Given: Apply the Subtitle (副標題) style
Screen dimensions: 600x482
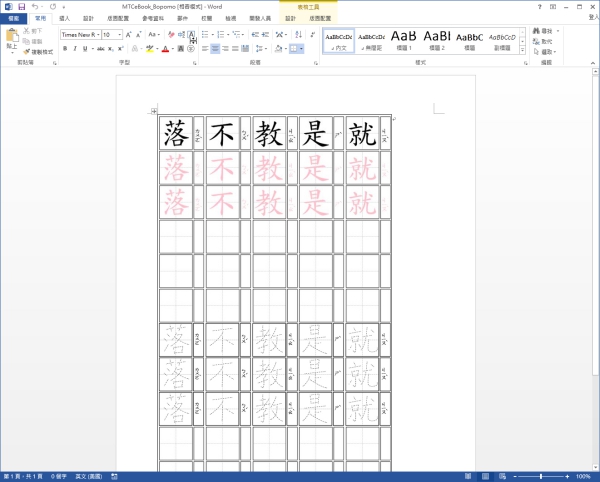Looking at the screenshot, I should [502, 41].
